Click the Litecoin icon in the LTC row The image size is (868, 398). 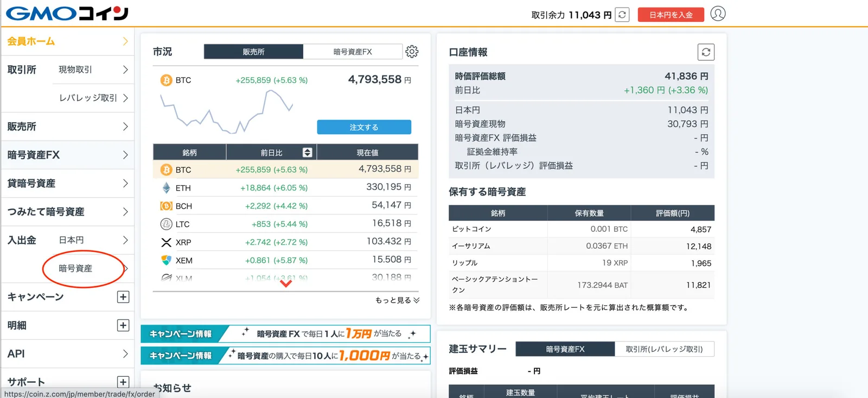(166, 224)
